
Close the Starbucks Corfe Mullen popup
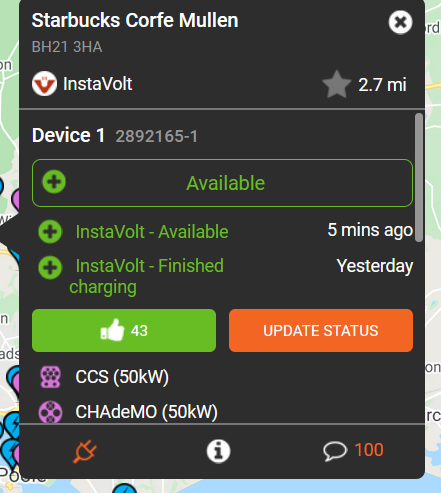(x=400, y=22)
